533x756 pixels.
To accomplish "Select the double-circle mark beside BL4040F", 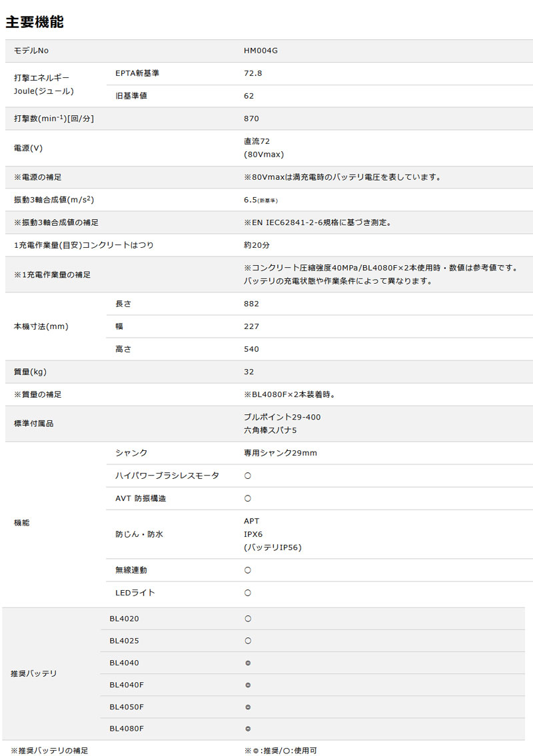I will coord(248,685).
